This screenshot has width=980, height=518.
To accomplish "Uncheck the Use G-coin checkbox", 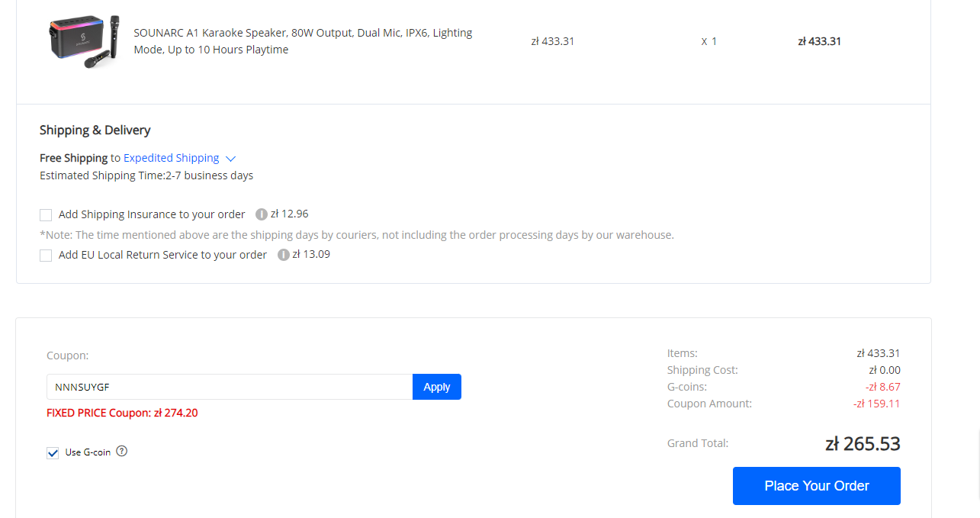I will pyautogui.click(x=53, y=452).
